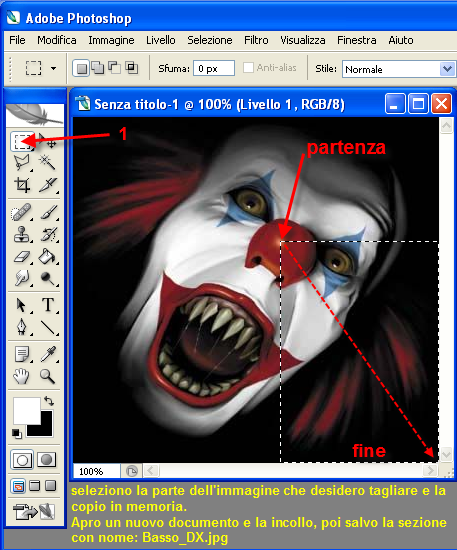
Task: Enable the Anti-alias checkbox
Action: click(248, 67)
